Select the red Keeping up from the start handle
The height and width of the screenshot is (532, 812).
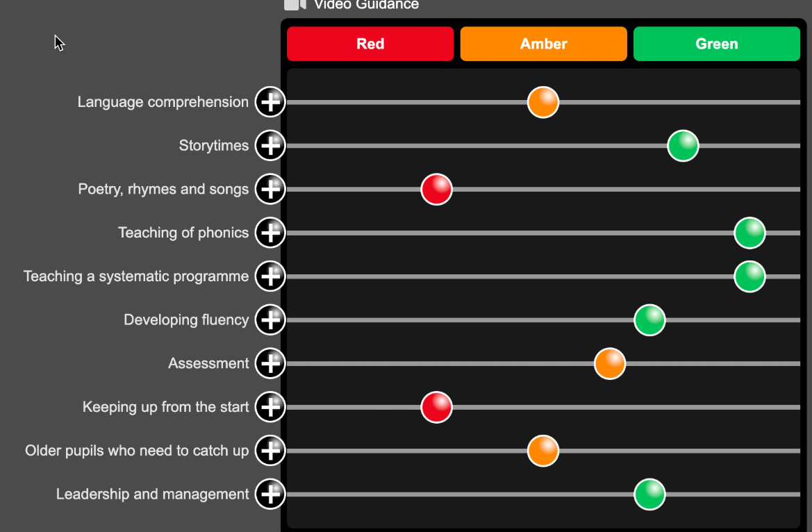pyautogui.click(x=436, y=407)
